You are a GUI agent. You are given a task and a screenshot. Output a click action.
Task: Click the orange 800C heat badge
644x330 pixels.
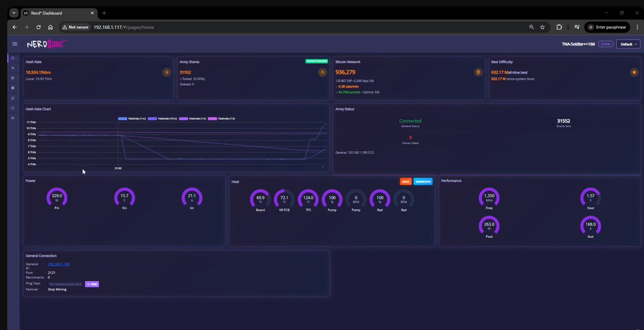click(x=406, y=182)
